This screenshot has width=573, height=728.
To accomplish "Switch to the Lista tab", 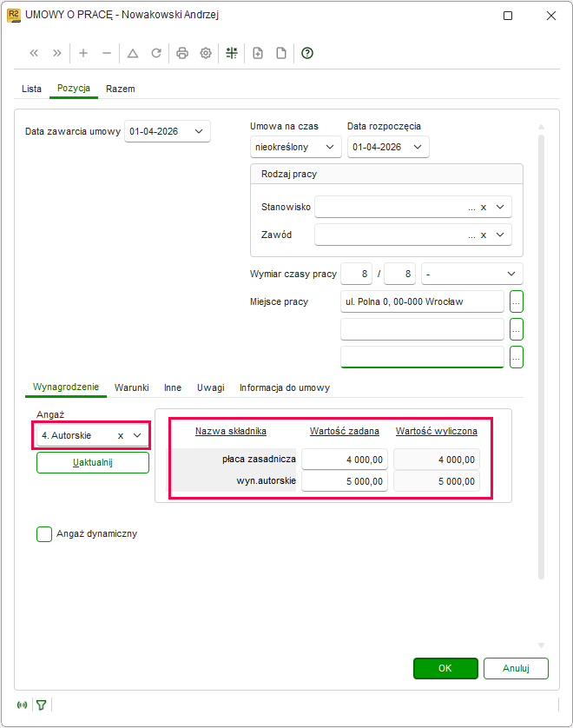I will click(31, 89).
